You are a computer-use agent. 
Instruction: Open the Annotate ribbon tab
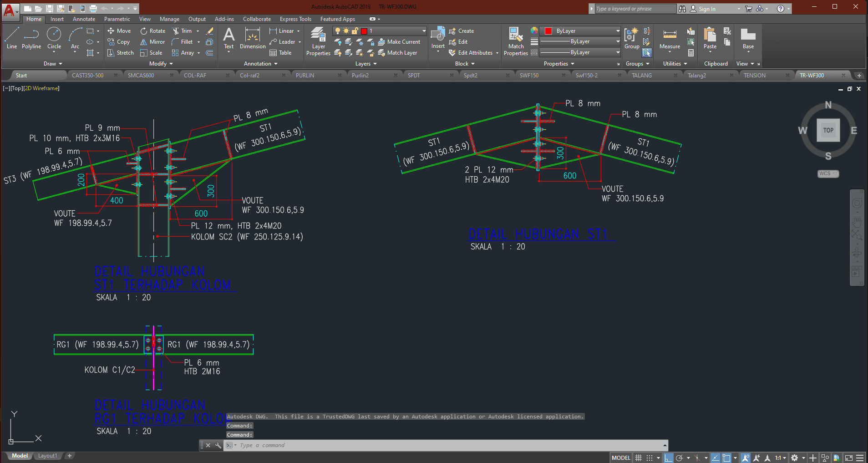point(84,19)
